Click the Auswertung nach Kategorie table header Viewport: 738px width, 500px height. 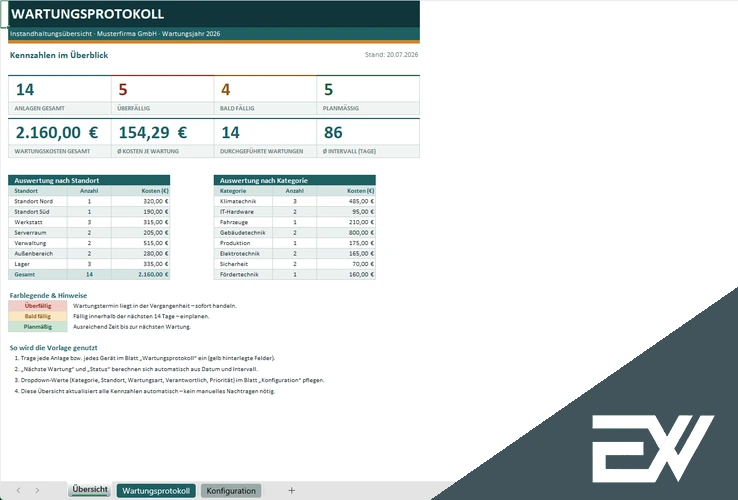pos(295,180)
